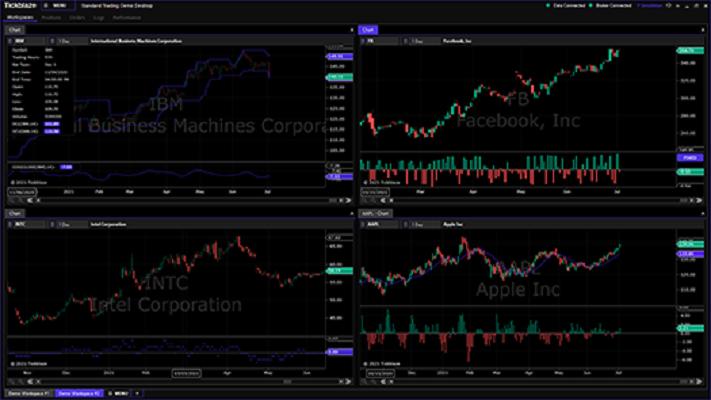
Task: Click the green current price label on FB axis
Action: 690,50
